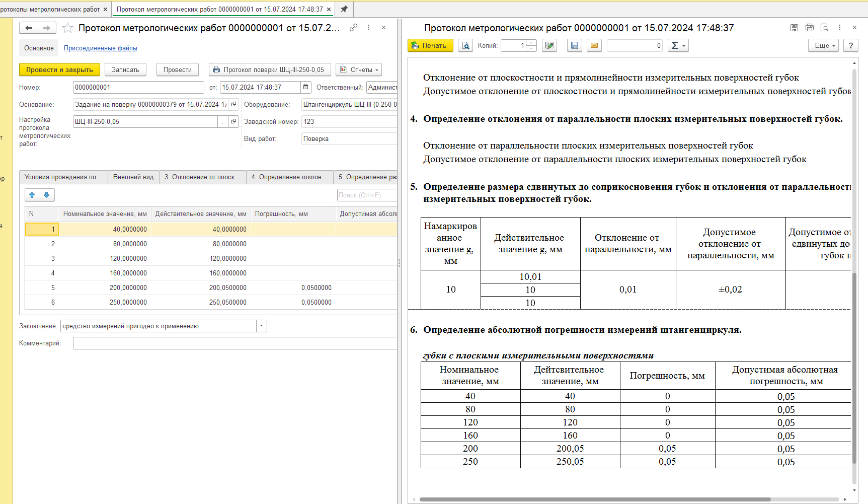Screen dimensions: 868x504
Task: Copy link to document via chain icon
Action: point(354,28)
